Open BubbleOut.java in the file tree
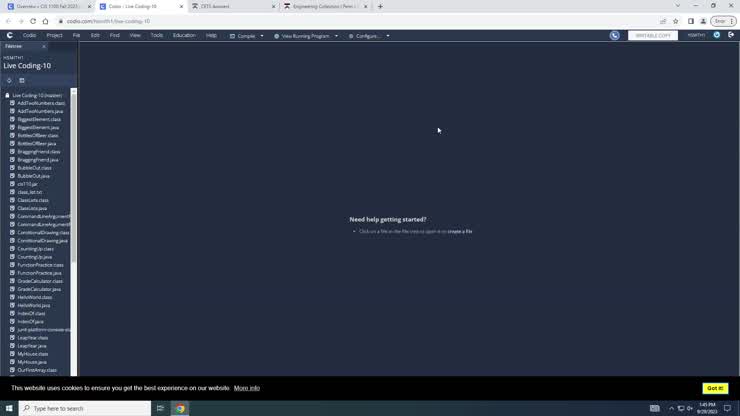The width and height of the screenshot is (740, 416). [x=33, y=176]
